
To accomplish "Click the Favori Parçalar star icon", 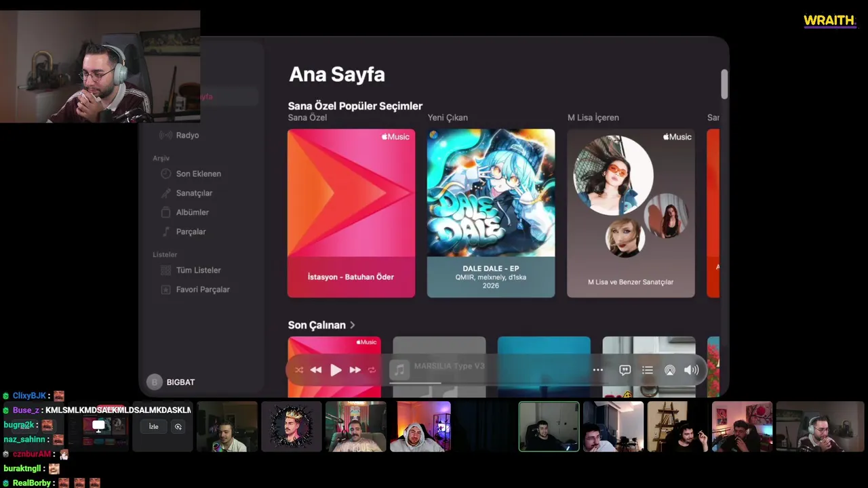I will [x=165, y=289].
